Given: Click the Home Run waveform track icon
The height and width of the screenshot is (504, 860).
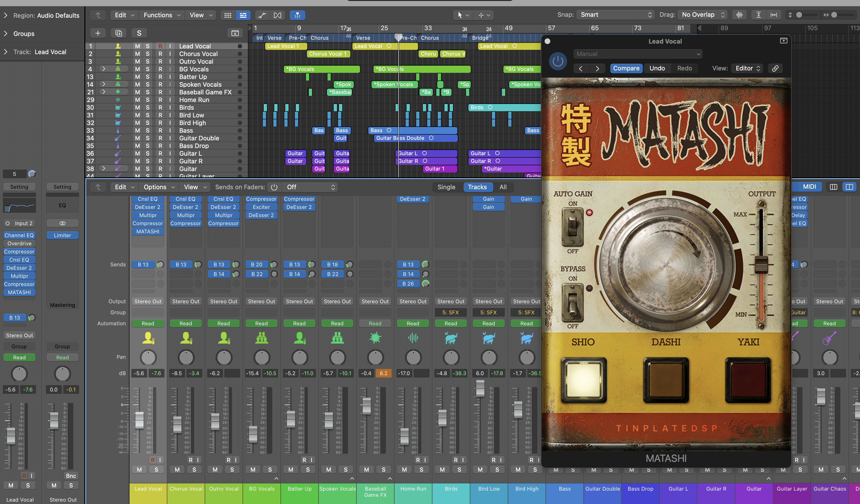Looking at the screenshot, I should tap(118, 100).
